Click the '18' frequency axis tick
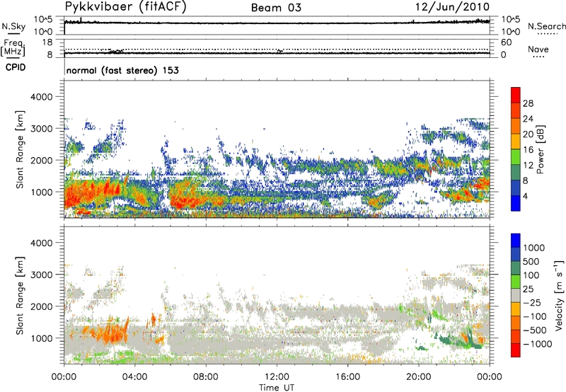566x392 pixels. [47, 42]
